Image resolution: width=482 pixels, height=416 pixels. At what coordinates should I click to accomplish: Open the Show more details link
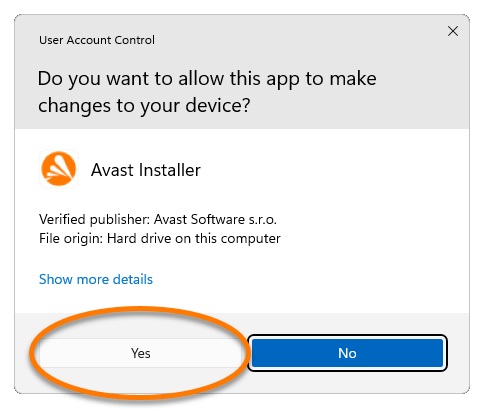[x=96, y=279]
